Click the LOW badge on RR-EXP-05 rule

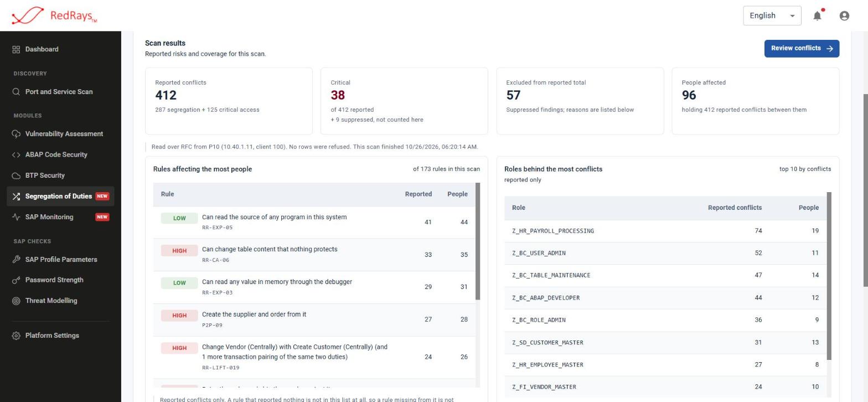click(179, 218)
